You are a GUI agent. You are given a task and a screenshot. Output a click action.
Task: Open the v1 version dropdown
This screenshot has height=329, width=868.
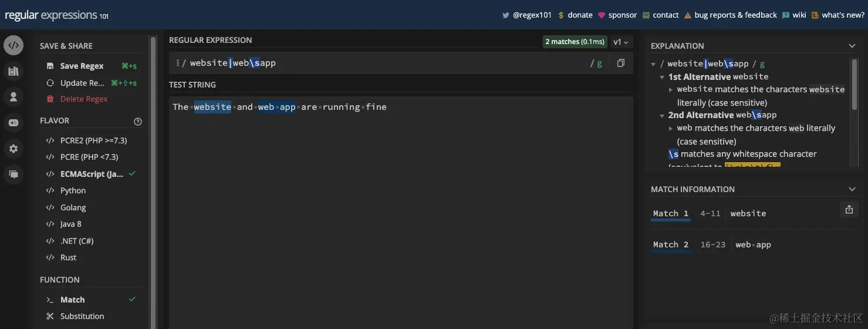click(620, 42)
